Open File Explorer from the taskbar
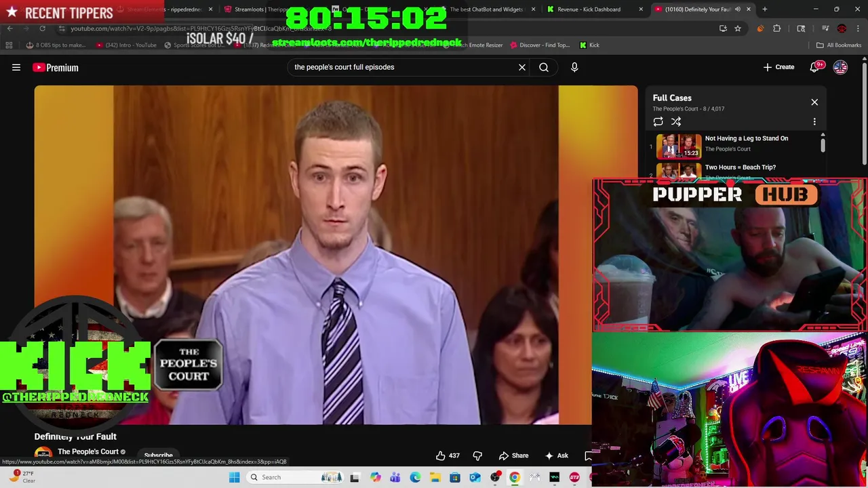This screenshot has width=868, height=488. (x=435, y=477)
